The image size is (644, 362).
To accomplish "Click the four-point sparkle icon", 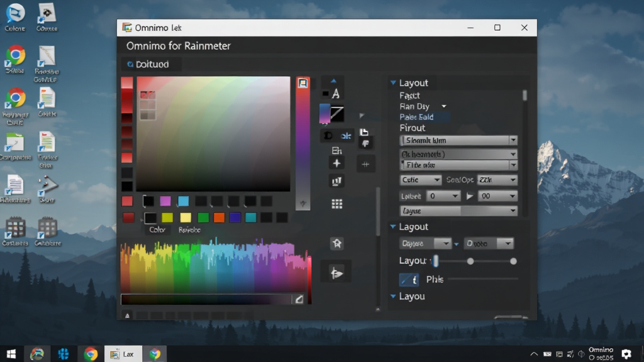I will 336,163.
